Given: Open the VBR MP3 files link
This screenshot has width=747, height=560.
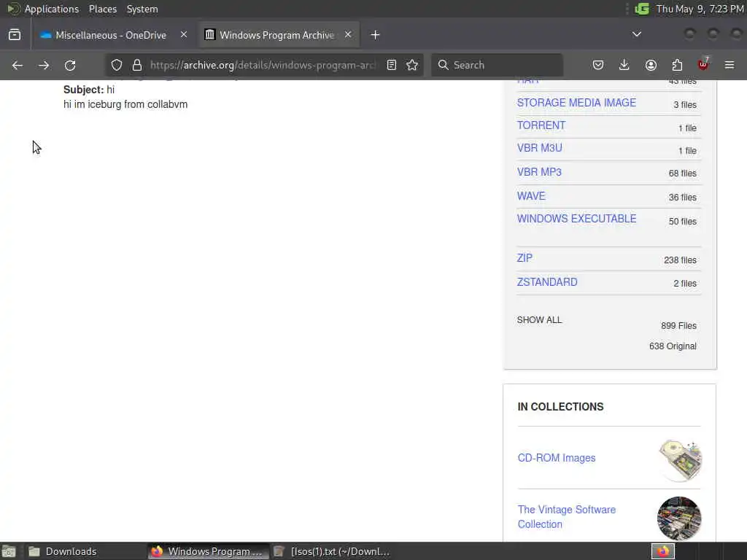Looking at the screenshot, I should coord(539,172).
